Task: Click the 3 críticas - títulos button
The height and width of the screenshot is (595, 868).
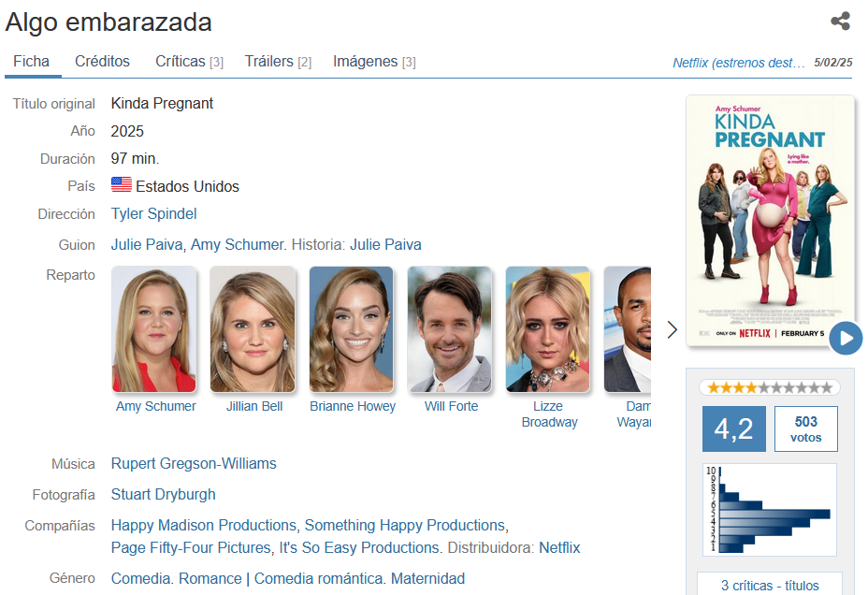Action: click(770, 585)
